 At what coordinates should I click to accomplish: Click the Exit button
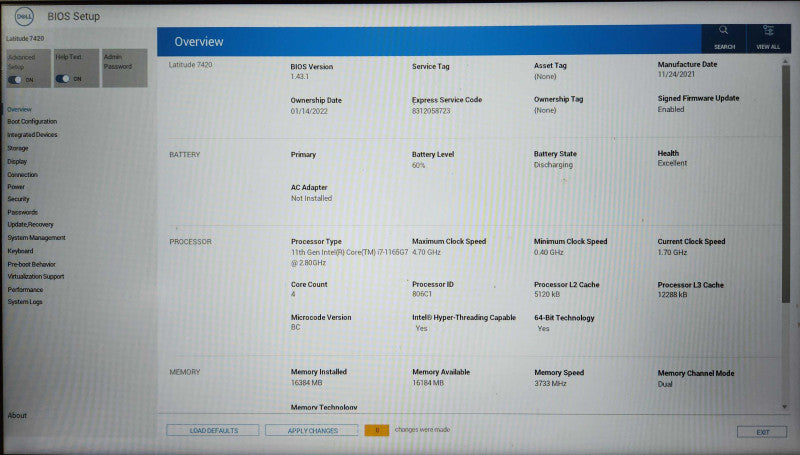(x=762, y=432)
